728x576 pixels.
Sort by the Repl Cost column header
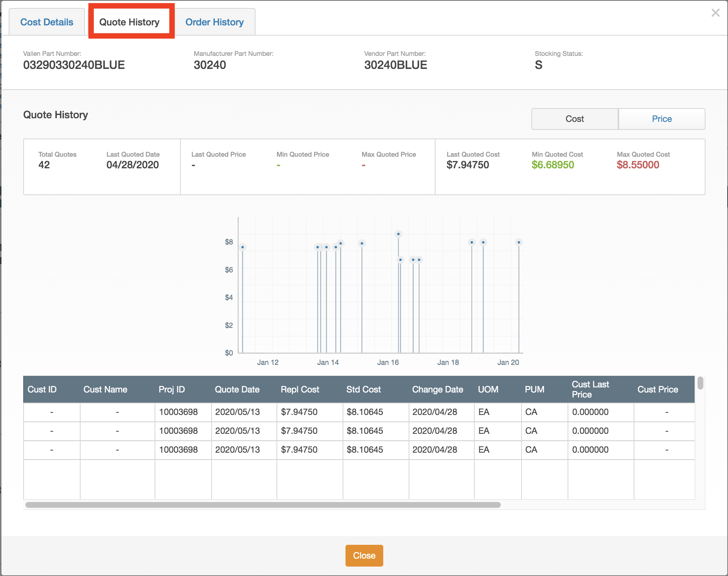(x=300, y=390)
